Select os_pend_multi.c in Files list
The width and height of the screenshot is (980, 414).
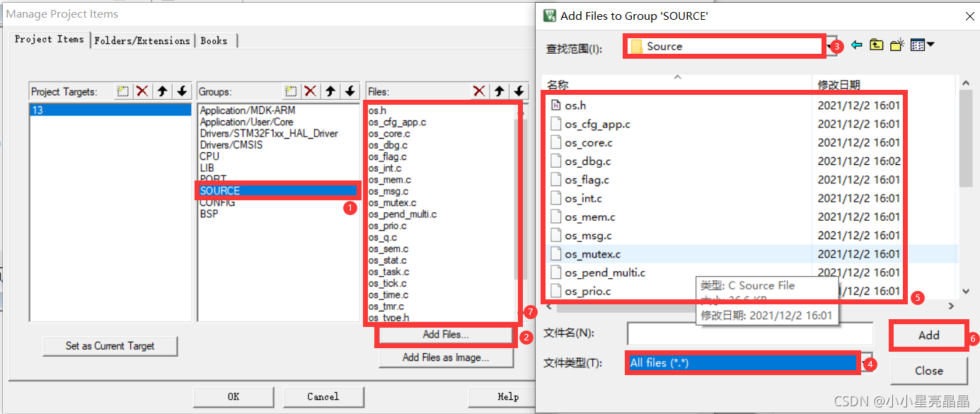(x=403, y=214)
